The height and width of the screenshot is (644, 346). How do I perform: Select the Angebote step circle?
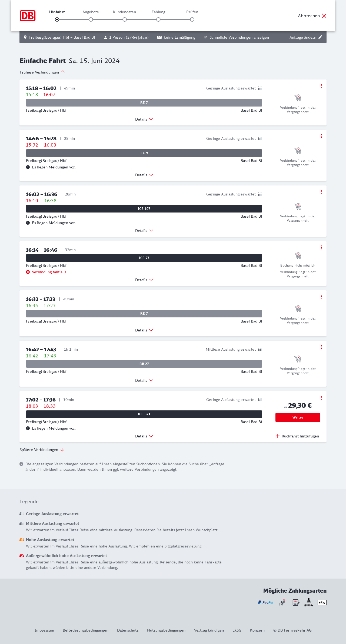coord(91,19)
